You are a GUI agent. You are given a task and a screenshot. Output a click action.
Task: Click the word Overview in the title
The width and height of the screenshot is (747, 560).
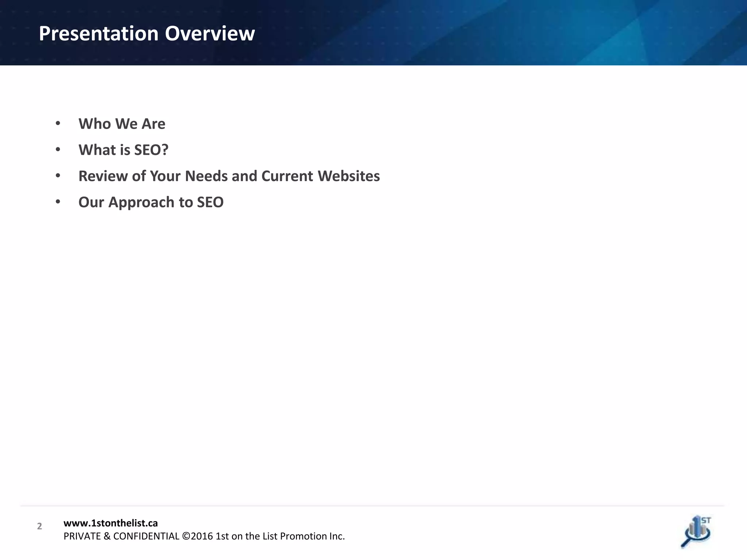pyautogui.click(x=210, y=34)
